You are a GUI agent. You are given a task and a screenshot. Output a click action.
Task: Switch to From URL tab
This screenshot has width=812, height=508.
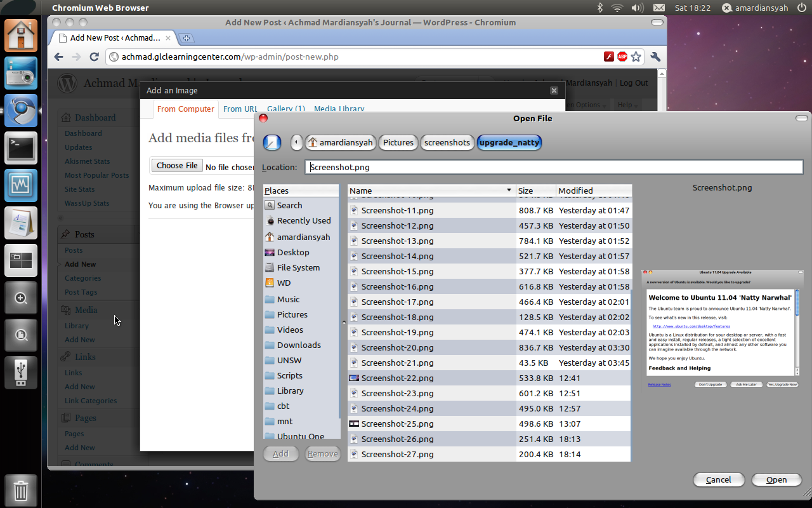(240, 109)
